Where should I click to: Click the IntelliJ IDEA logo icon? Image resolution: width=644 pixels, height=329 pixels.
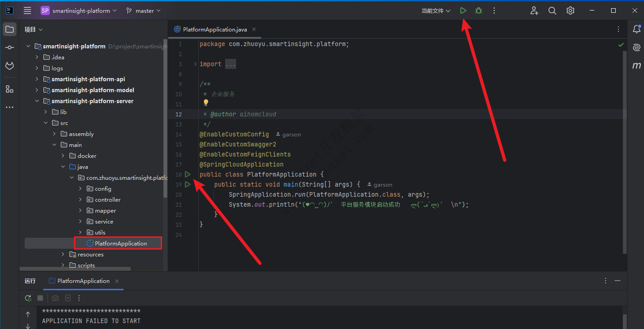pos(10,10)
